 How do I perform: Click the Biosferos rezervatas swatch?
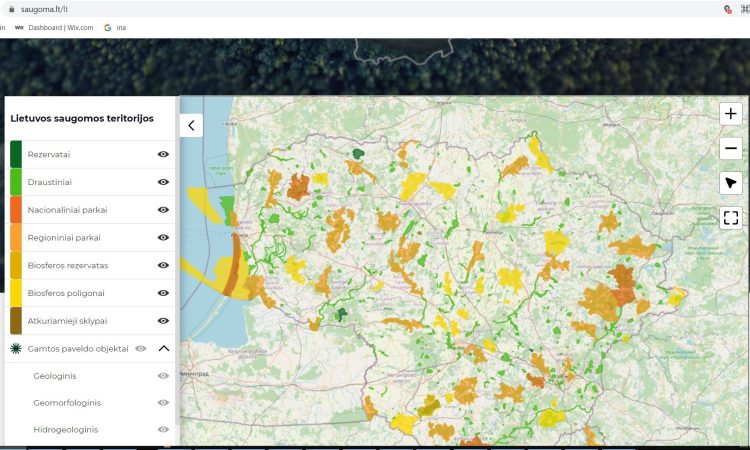pyautogui.click(x=16, y=265)
